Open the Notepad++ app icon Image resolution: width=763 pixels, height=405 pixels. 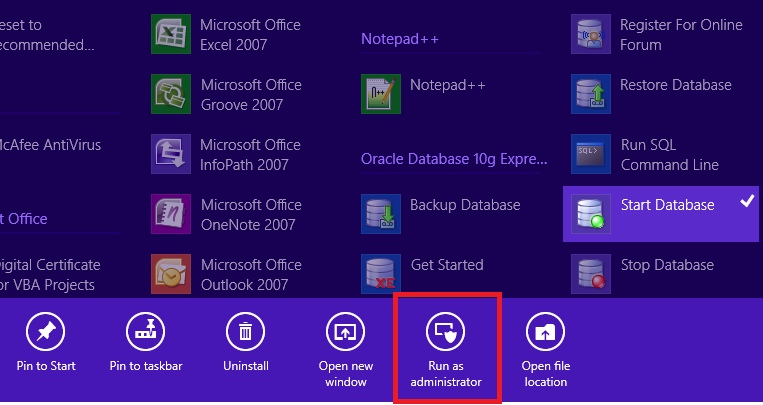(x=381, y=94)
